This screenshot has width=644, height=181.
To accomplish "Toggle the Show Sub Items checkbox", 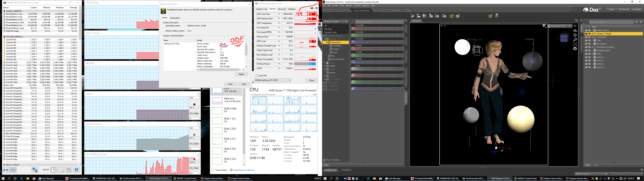I will click(325, 160).
